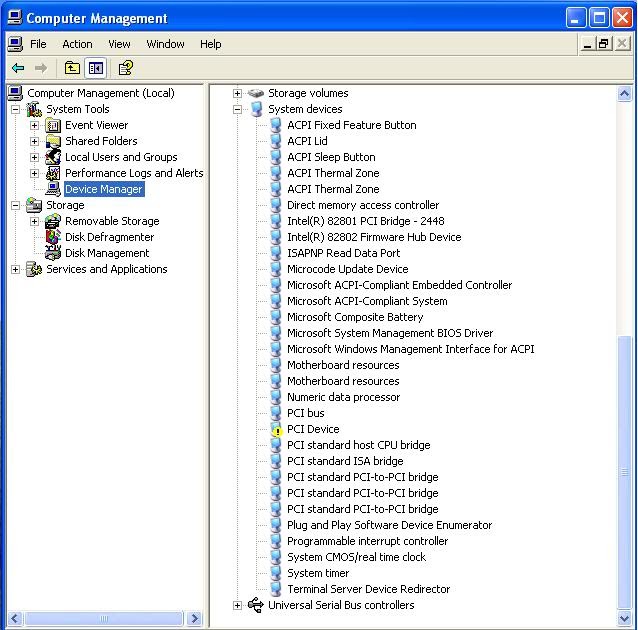This screenshot has width=638, height=630.
Task: Click the Device Manager icon in tree
Action: tap(53, 189)
